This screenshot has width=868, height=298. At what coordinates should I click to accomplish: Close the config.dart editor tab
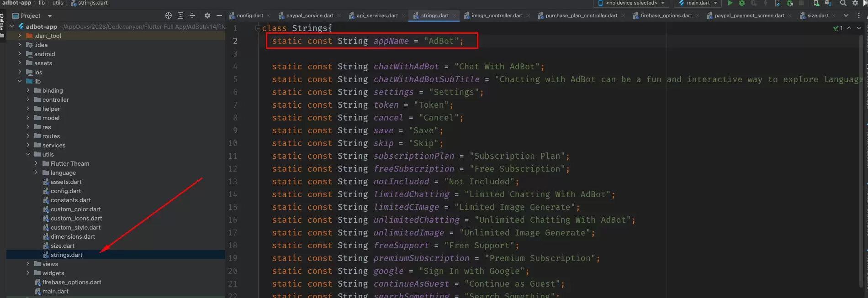pyautogui.click(x=269, y=16)
